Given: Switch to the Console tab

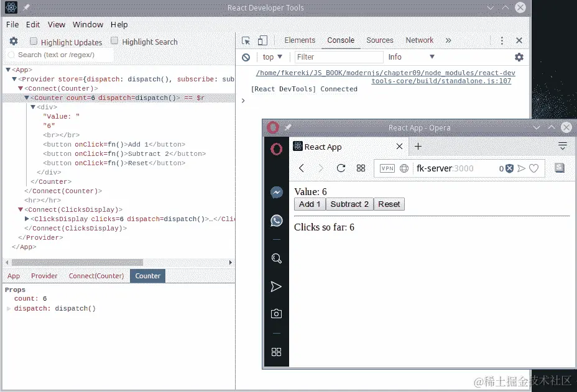Looking at the screenshot, I should pos(341,40).
